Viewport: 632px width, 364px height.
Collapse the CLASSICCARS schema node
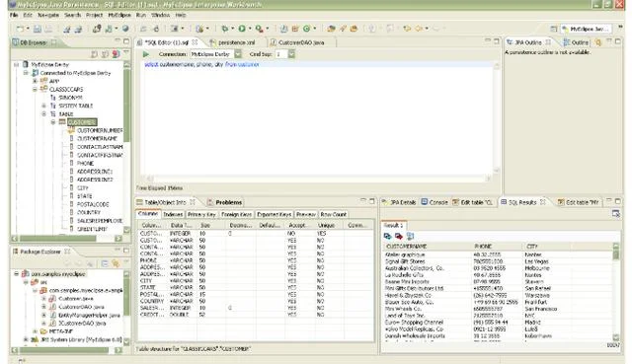pos(35,90)
